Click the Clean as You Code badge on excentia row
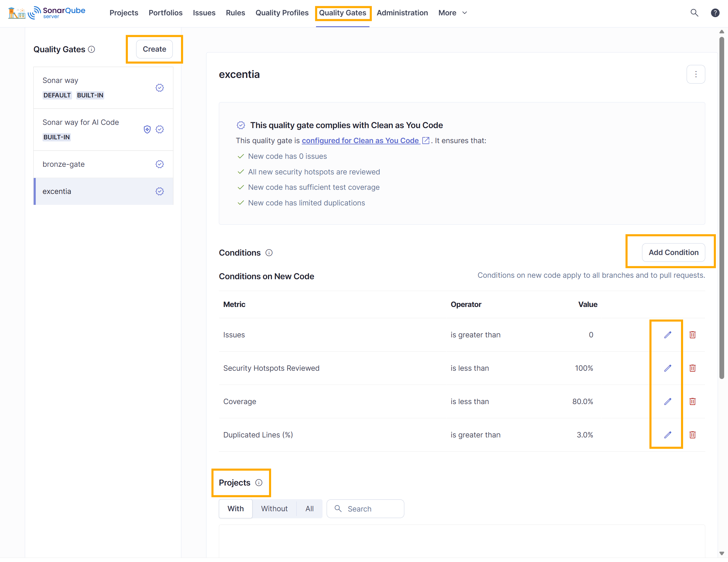Viewport: 728px width, 562px height. tap(160, 191)
